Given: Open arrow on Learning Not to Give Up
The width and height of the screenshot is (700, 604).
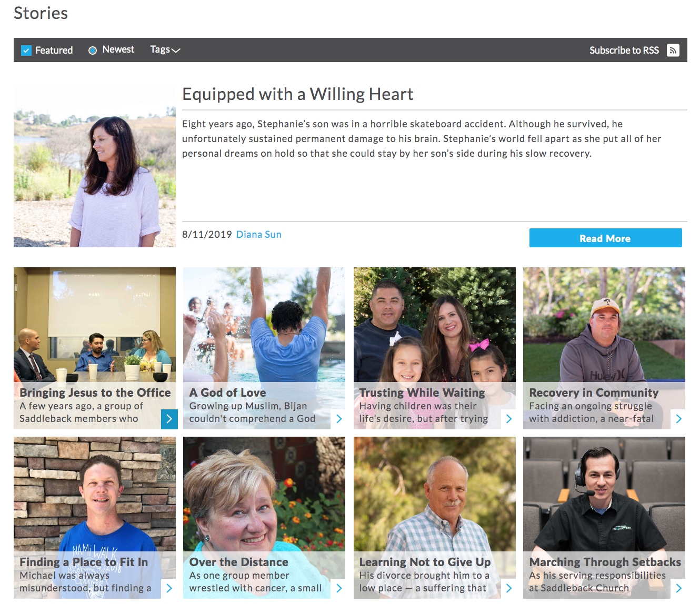Looking at the screenshot, I should tap(509, 588).
